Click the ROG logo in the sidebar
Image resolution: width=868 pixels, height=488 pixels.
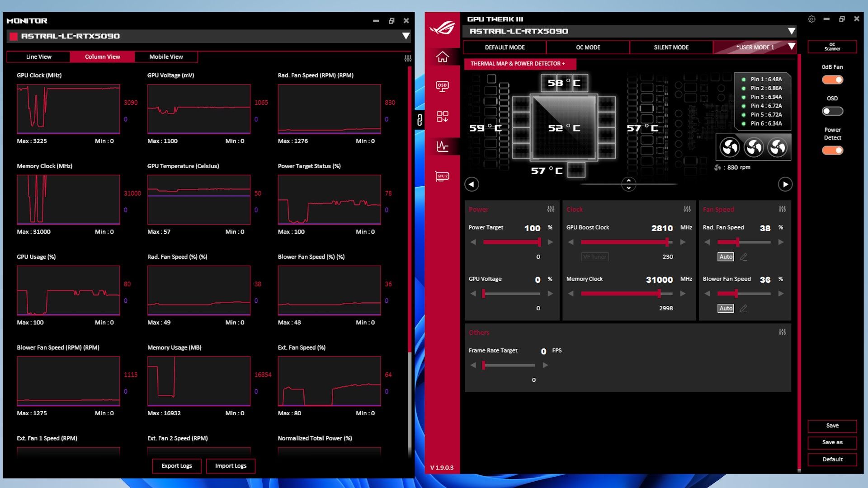(x=442, y=28)
